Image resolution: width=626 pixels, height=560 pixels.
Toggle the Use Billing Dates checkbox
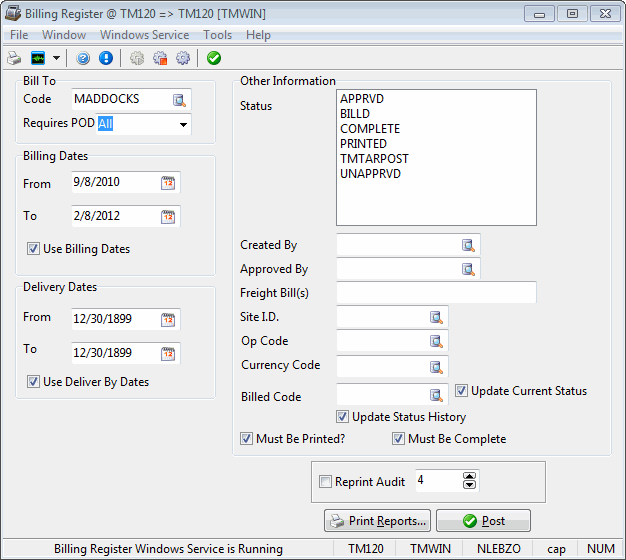[x=34, y=249]
